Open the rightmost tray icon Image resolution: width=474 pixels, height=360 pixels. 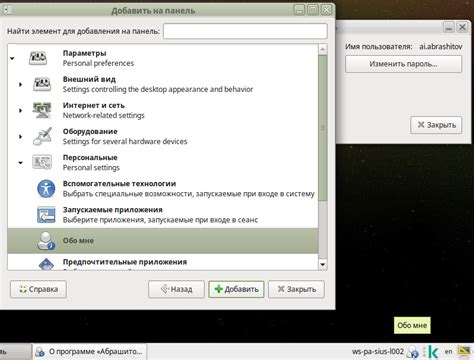pyautogui.click(x=464, y=351)
